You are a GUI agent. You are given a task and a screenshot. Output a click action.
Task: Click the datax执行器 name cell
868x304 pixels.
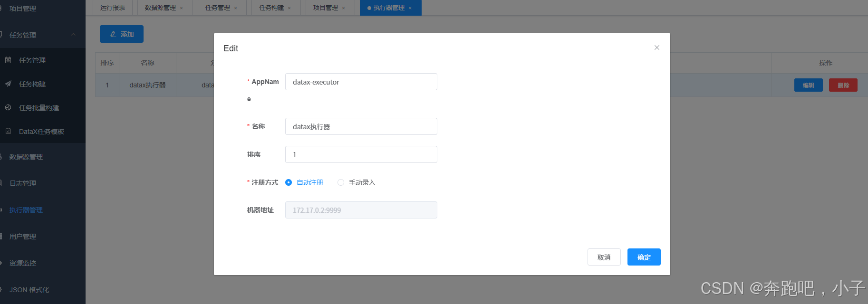click(x=147, y=85)
